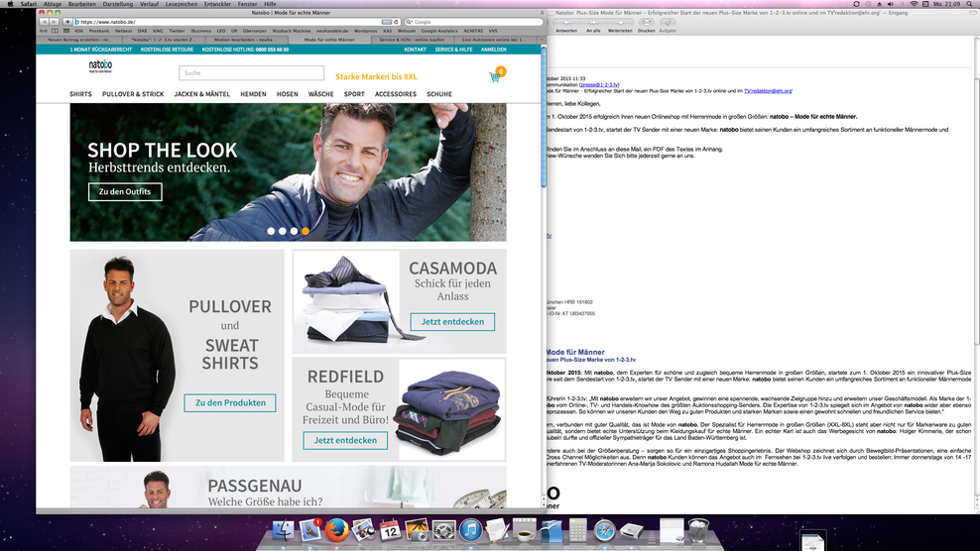Open Firefox from the Dock

coord(336,530)
